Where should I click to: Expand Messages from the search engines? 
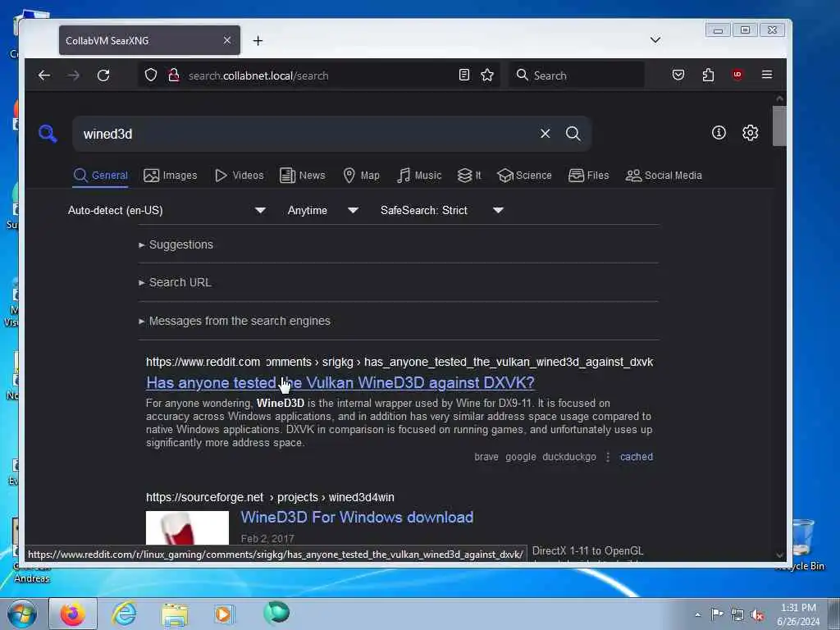[235, 321]
